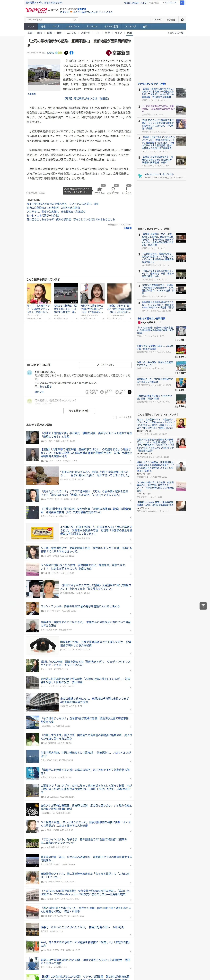Select the エンタメ category tab
The image size is (210, 980).
pyautogui.click(x=71, y=33)
